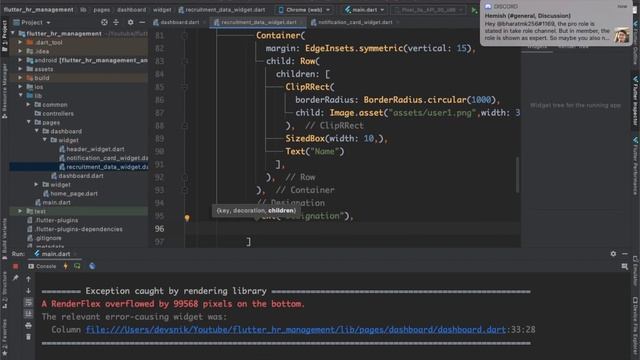Open dashboard.dart error file link

296,329
